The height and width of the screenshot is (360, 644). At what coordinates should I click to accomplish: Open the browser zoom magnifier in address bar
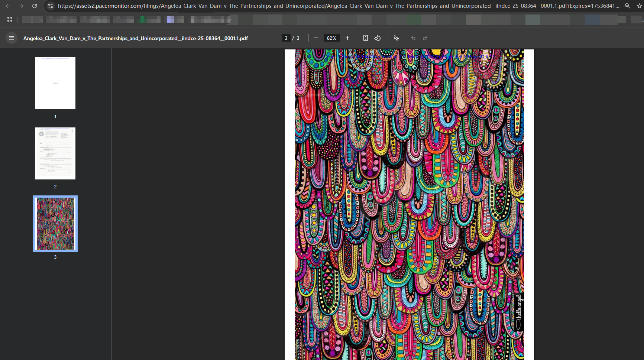pos(627,6)
